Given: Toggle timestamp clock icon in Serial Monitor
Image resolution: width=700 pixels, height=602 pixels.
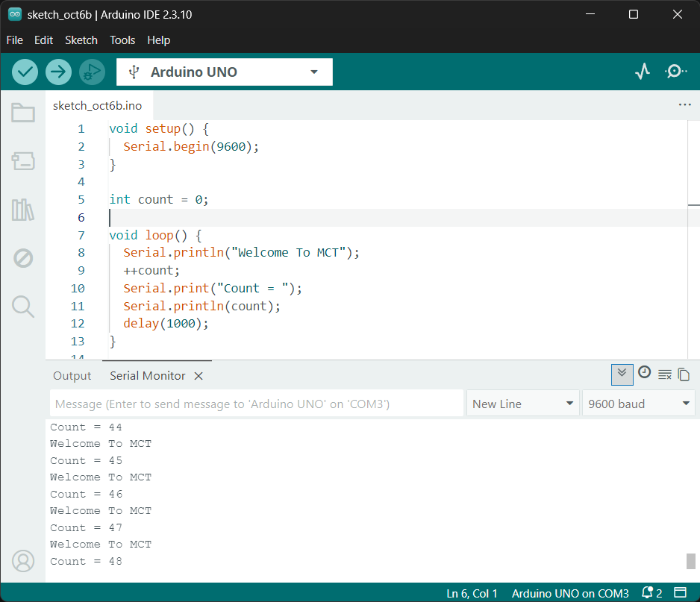Looking at the screenshot, I should (x=644, y=372).
